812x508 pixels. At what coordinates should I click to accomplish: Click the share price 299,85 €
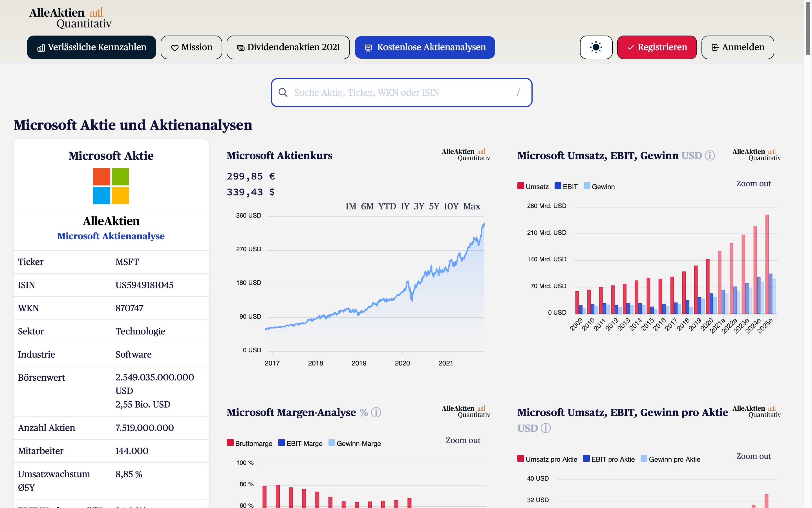(251, 176)
